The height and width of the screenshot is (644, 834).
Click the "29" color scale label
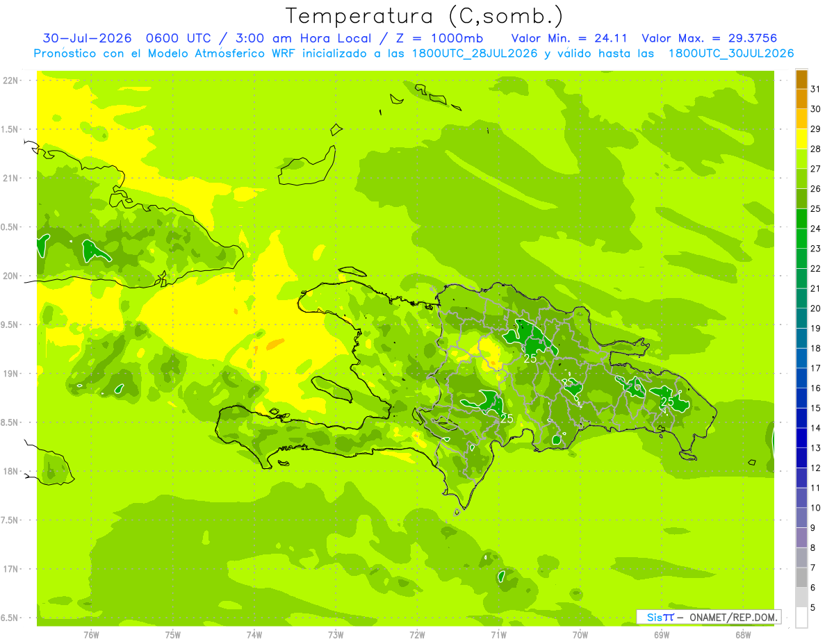pos(816,129)
